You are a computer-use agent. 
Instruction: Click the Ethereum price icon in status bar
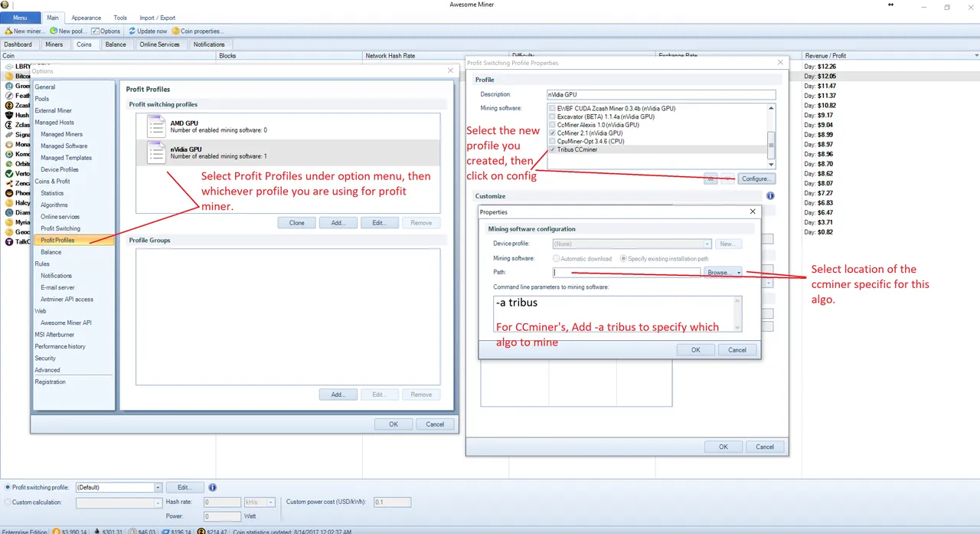pos(96,531)
